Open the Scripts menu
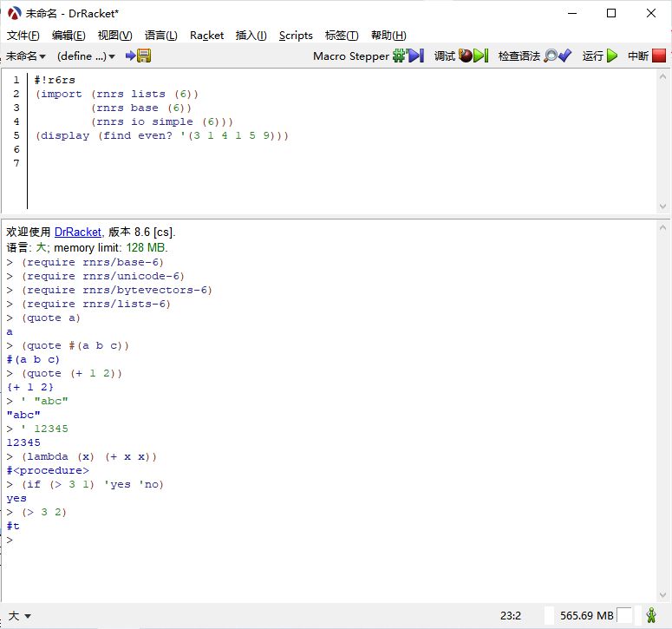This screenshot has width=672, height=629. (x=296, y=36)
